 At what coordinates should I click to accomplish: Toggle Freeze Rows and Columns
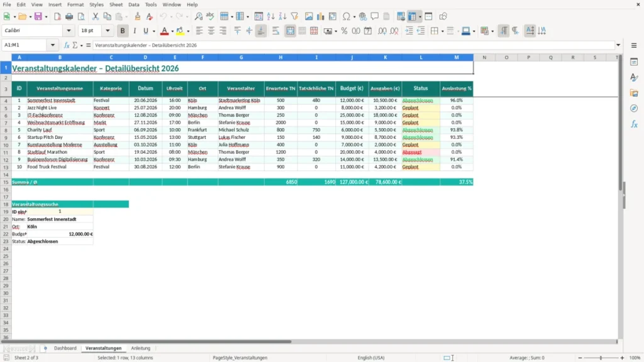pyautogui.click(x=413, y=16)
